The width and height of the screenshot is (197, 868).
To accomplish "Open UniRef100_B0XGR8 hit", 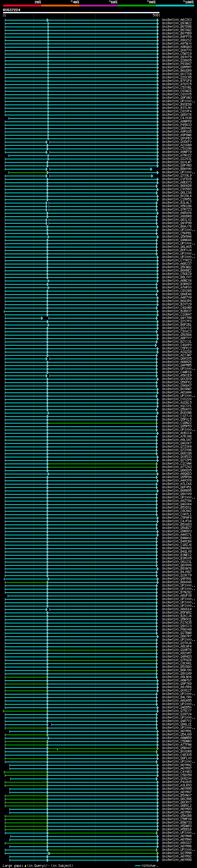I will pos(177,751).
